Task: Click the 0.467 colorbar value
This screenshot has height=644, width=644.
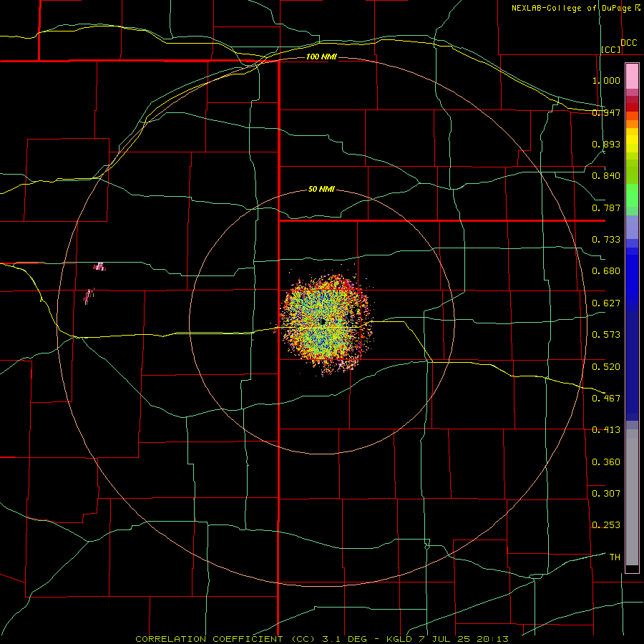Action: 606,399
